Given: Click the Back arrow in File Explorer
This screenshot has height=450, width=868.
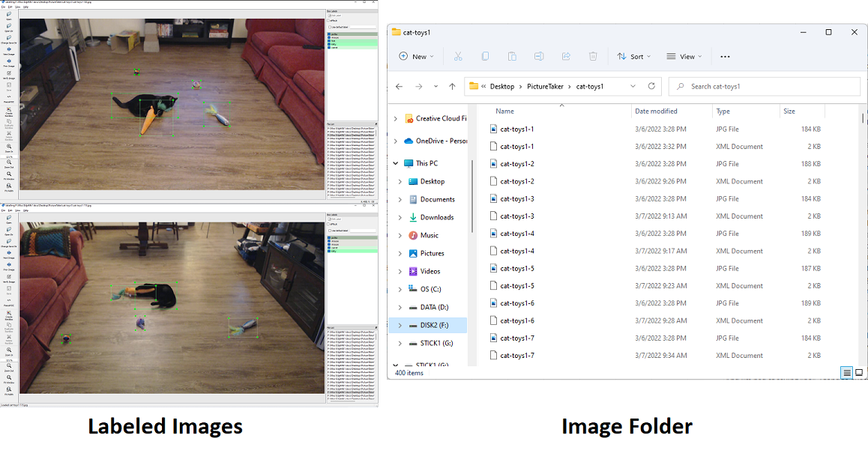Looking at the screenshot, I should pyautogui.click(x=399, y=87).
